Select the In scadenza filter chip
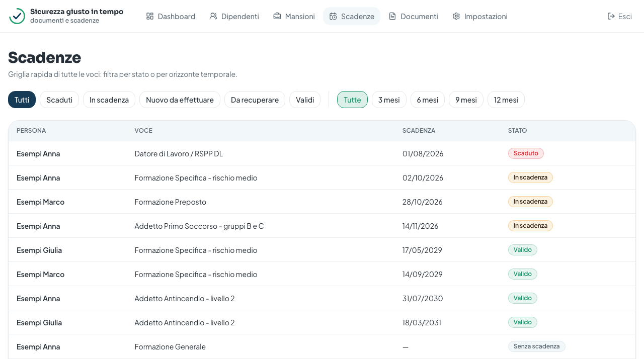Image resolution: width=644 pixels, height=359 pixels. pyautogui.click(x=109, y=100)
